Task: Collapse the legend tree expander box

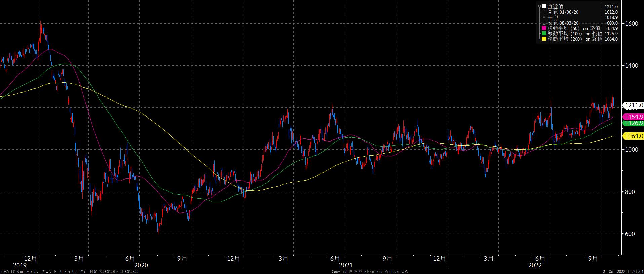Action: 539,7
